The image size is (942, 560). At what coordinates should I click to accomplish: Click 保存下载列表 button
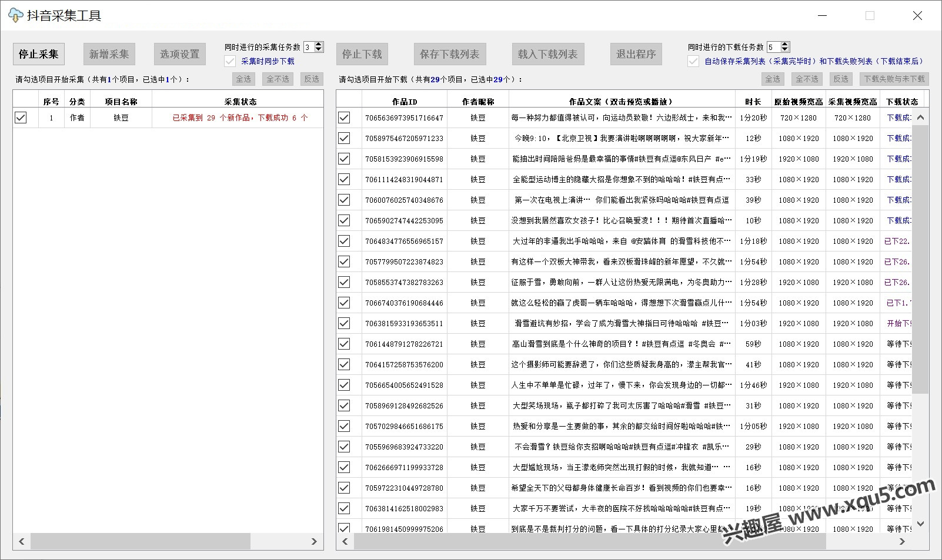(x=450, y=54)
